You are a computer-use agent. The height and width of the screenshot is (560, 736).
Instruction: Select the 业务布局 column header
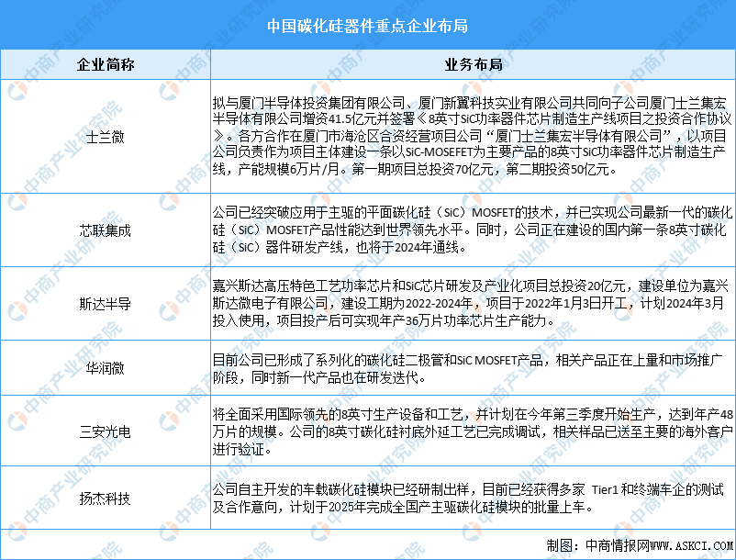(x=474, y=64)
